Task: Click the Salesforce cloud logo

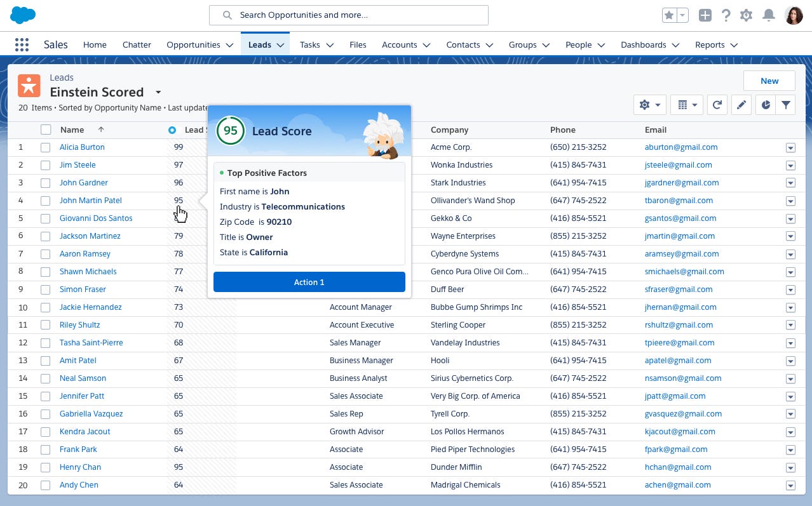Action: pyautogui.click(x=24, y=15)
